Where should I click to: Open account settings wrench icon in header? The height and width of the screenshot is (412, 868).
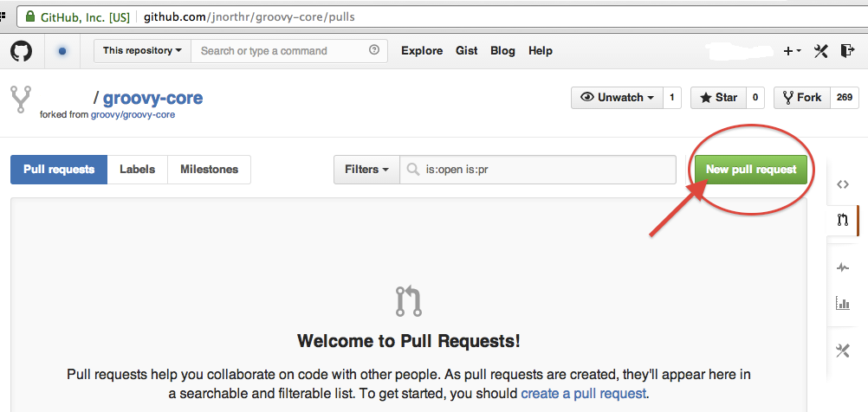tap(821, 51)
